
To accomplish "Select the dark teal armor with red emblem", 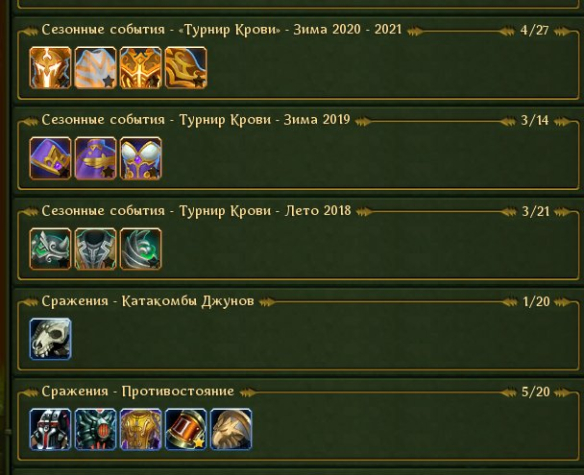I will [95, 429].
